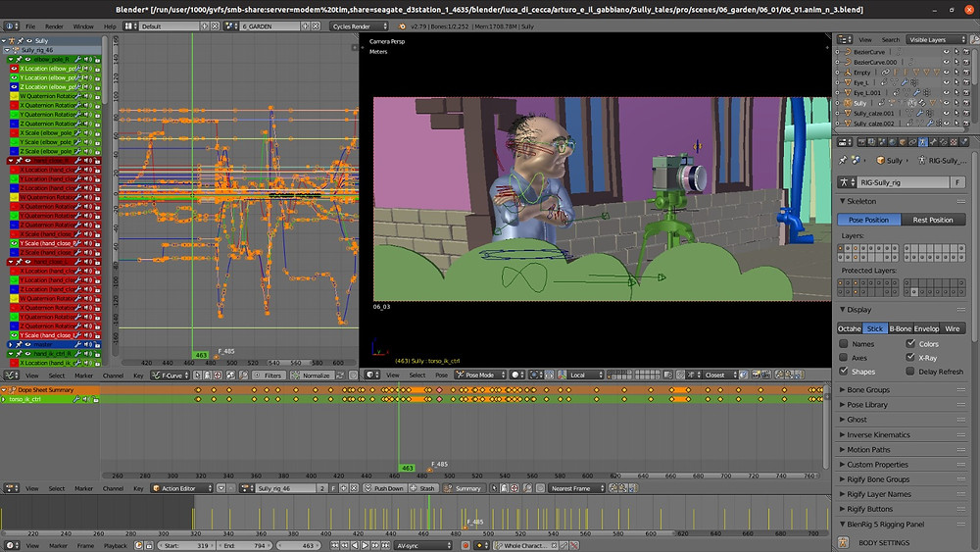
Task: Enable Axes display checkbox
Action: point(844,358)
